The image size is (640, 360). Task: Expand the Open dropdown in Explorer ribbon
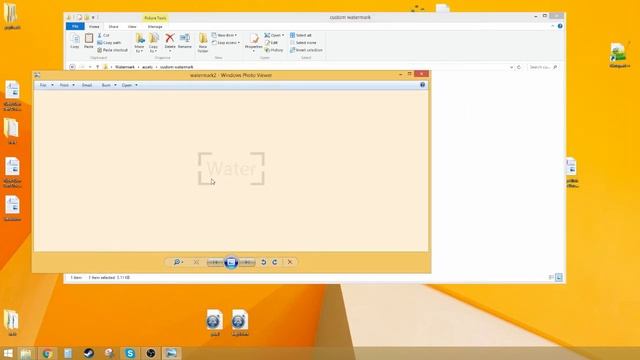click(274, 35)
